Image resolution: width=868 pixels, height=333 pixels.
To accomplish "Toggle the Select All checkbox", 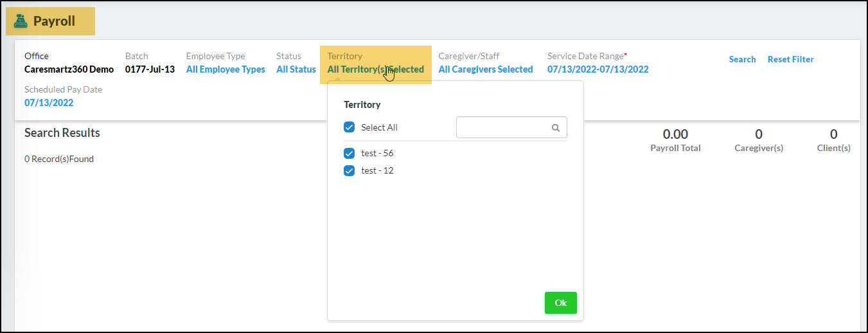I will (x=350, y=127).
